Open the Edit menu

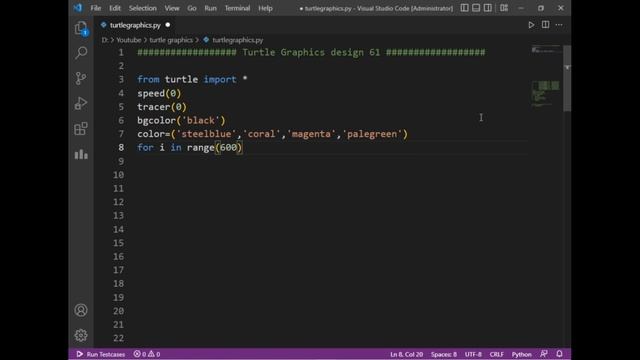pos(115,8)
